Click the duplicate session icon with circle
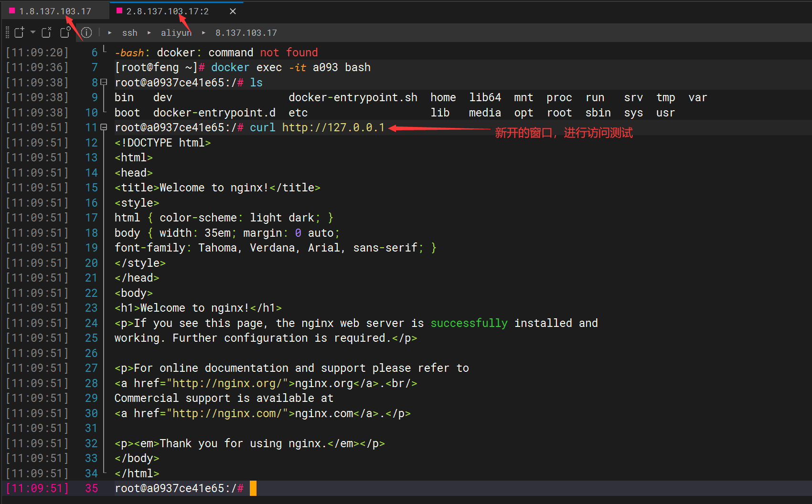 [x=65, y=32]
